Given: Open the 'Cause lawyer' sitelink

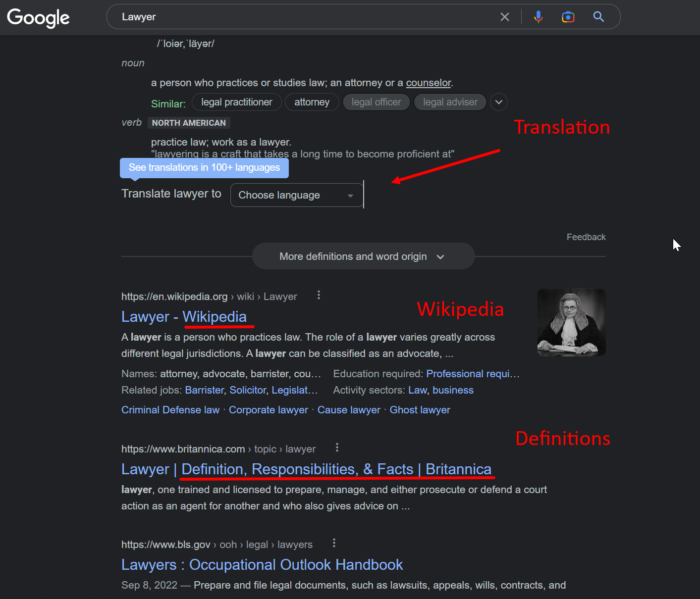Looking at the screenshot, I should 349,410.
